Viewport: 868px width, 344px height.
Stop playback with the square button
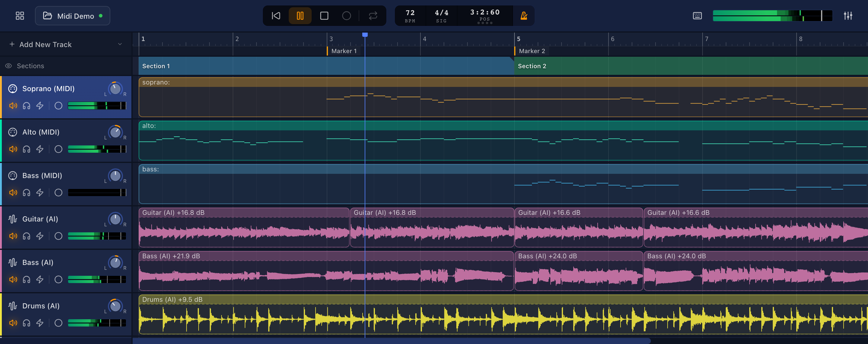[324, 16]
